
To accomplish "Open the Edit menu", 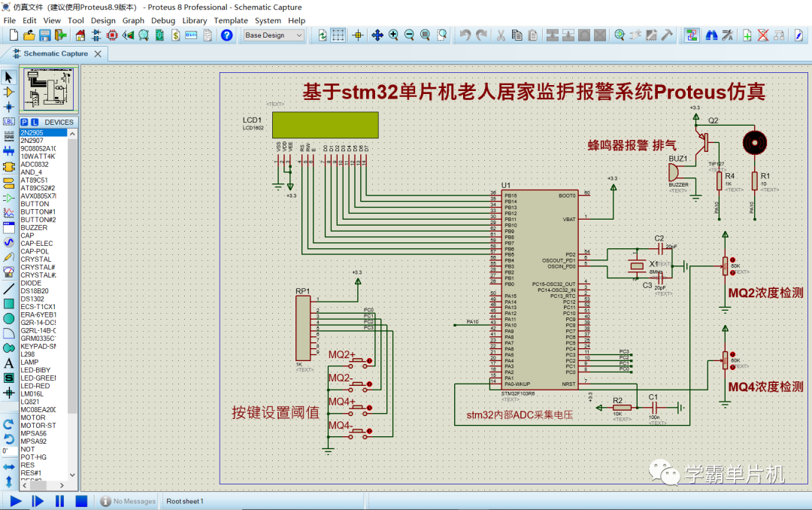I will (29, 20).
